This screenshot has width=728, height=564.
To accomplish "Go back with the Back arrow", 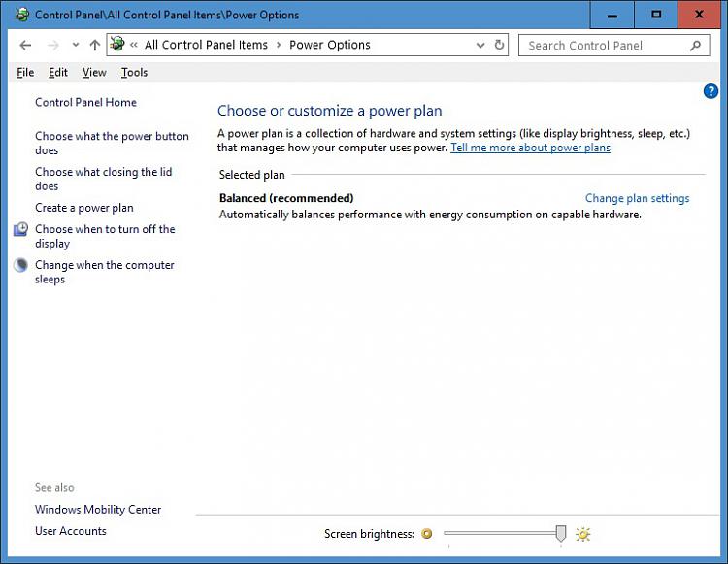I will point(25,45).
